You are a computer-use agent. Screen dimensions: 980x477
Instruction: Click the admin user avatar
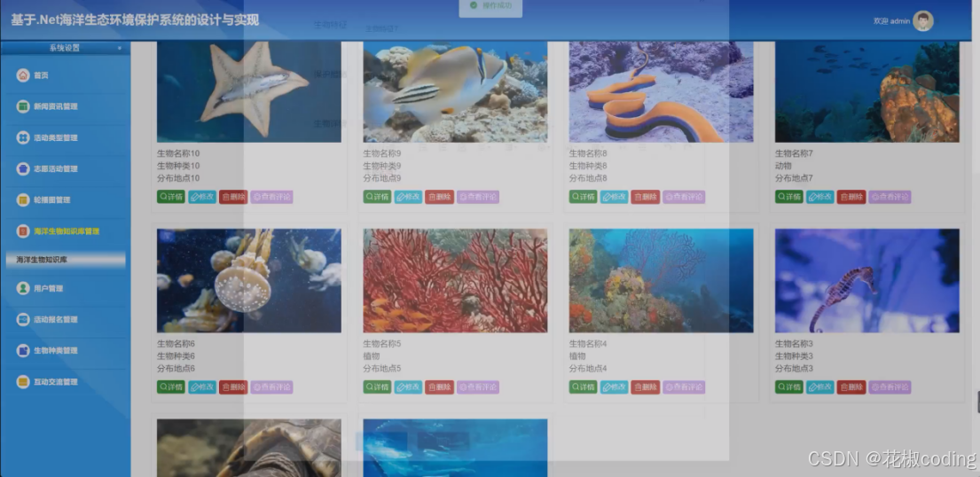[x=923, y=20]
